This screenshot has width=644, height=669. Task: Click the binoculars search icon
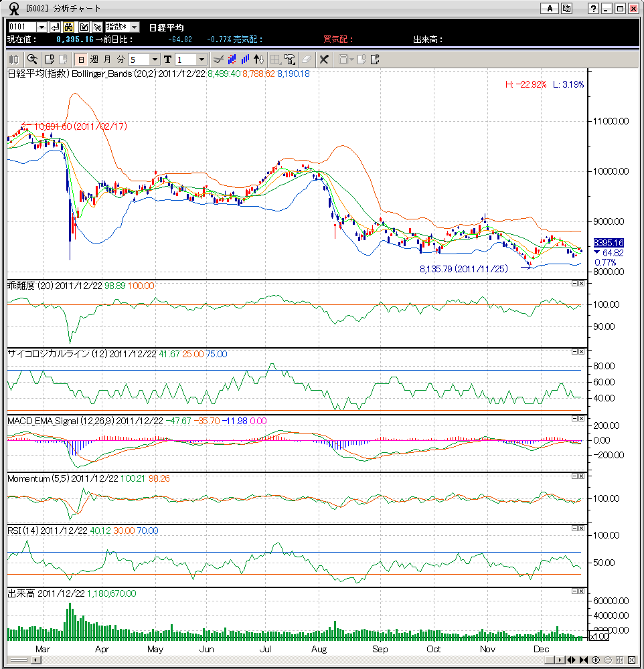[68, 27]
